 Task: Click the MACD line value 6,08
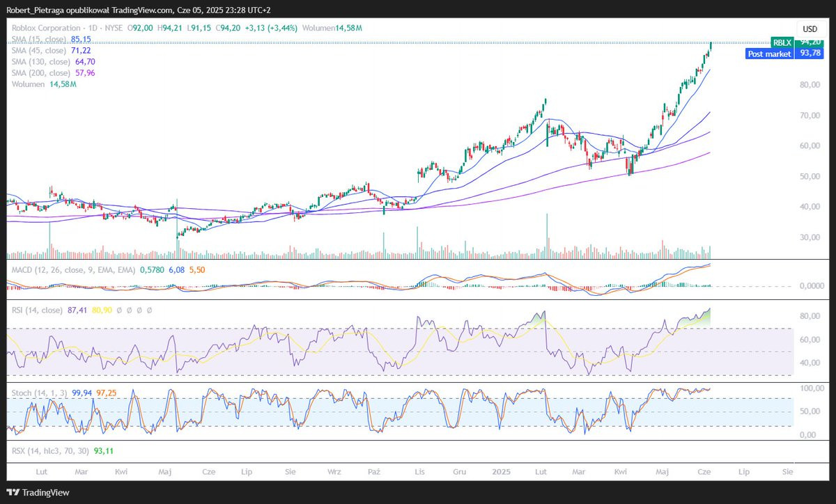click(176, 269)
